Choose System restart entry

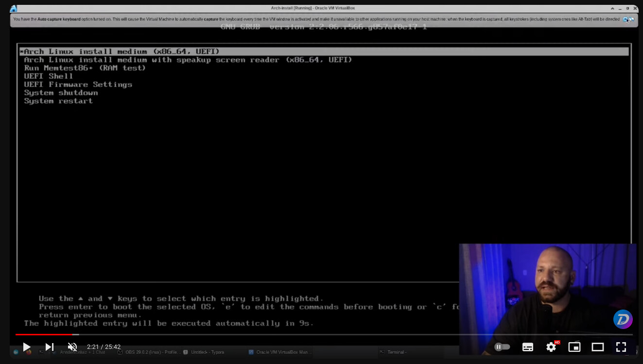(58, 101)
